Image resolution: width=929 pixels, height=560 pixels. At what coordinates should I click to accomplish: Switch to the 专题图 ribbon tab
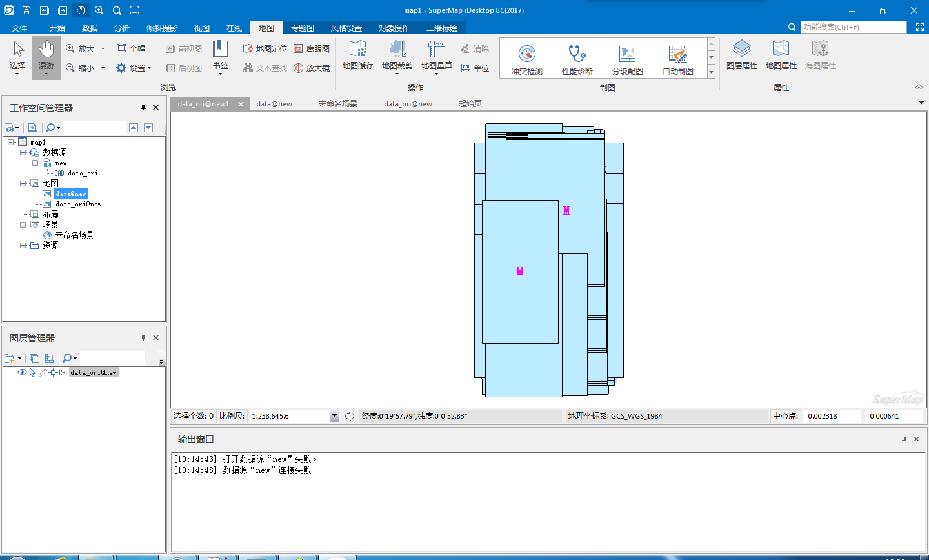tap(303, 28)
